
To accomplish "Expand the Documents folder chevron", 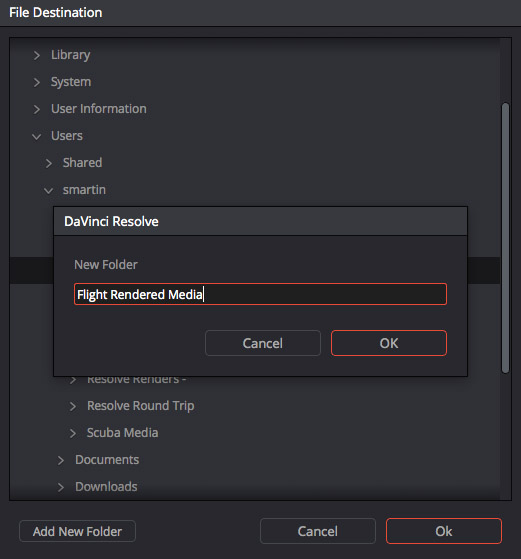I will point(61,460).
